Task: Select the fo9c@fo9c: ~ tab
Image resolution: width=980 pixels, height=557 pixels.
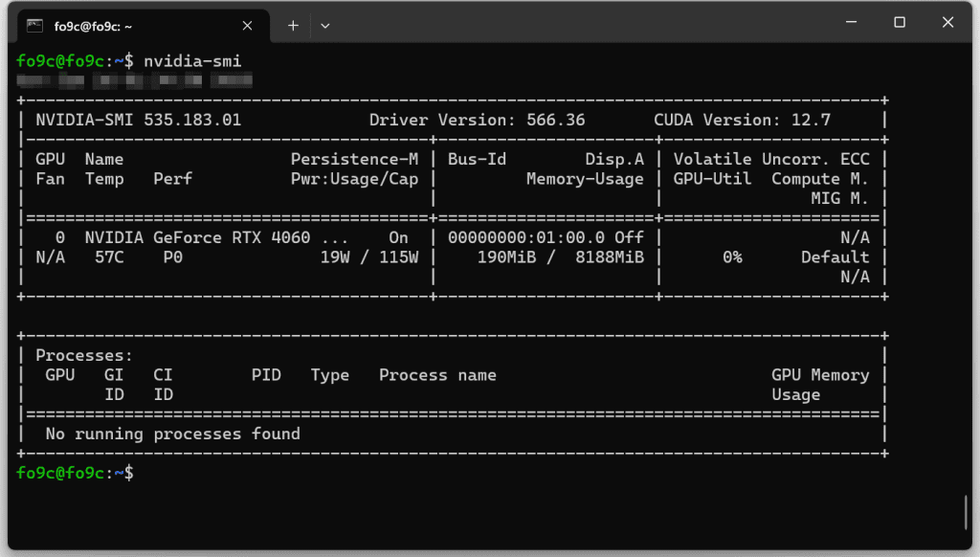Action: tap(134, 26)
